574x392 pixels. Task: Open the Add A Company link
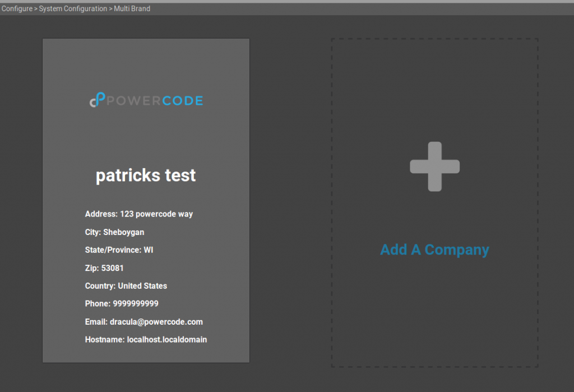pos(434,250)
